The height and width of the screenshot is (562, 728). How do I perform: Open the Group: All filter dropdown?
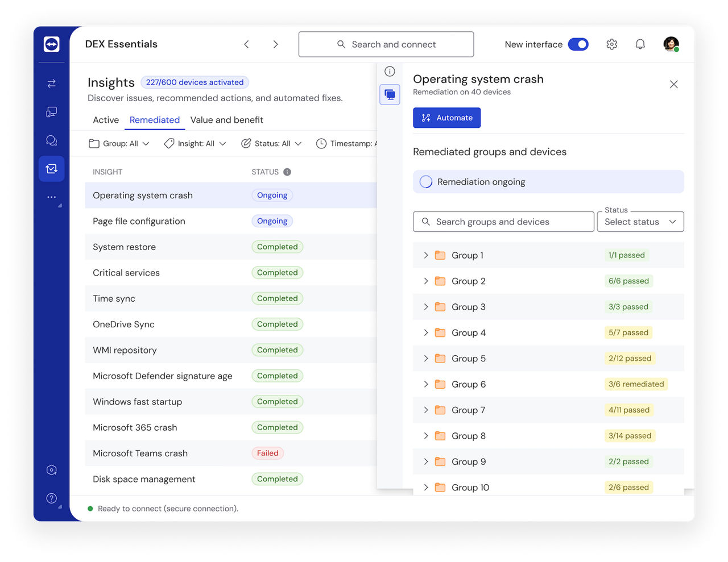119,143
